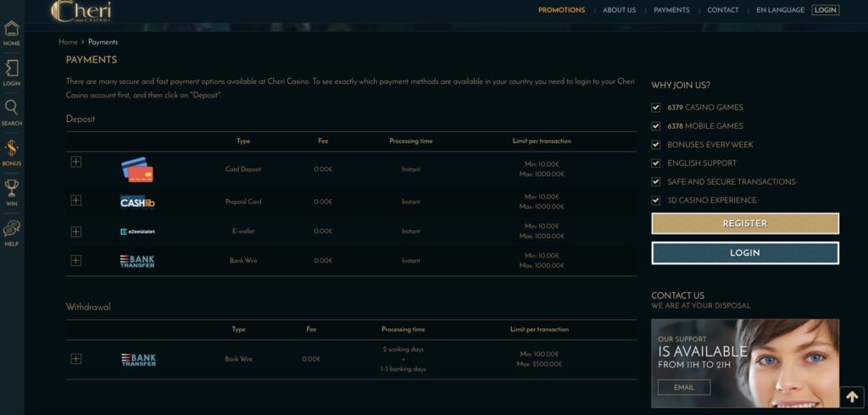This screenshot has height=415, width=868.
Task: Select the Bonus dollar icon
Action: 12,148
